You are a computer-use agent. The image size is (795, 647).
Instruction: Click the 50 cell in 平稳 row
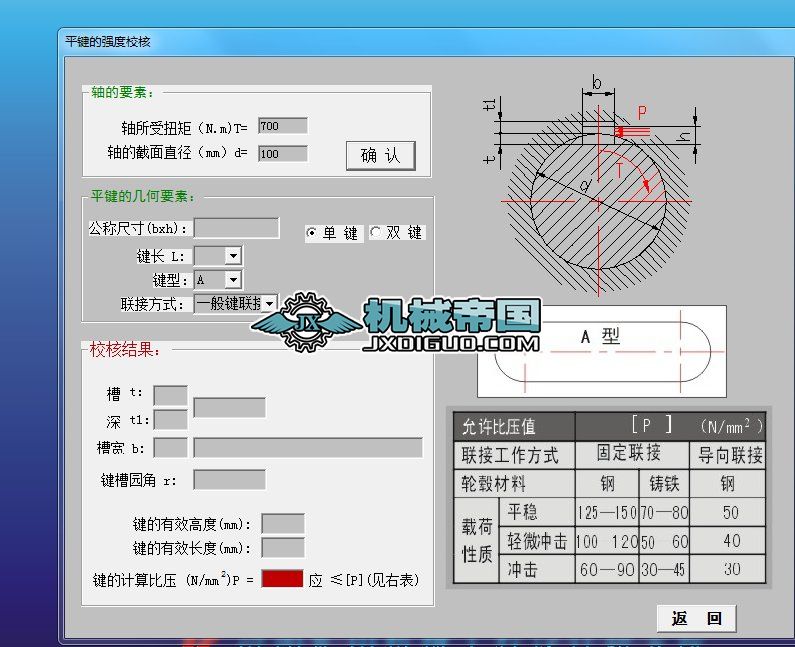728,512
